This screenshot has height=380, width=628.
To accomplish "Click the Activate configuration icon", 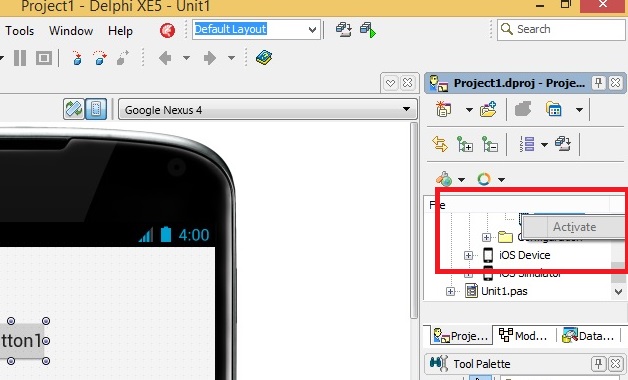I will coord(444,179).
